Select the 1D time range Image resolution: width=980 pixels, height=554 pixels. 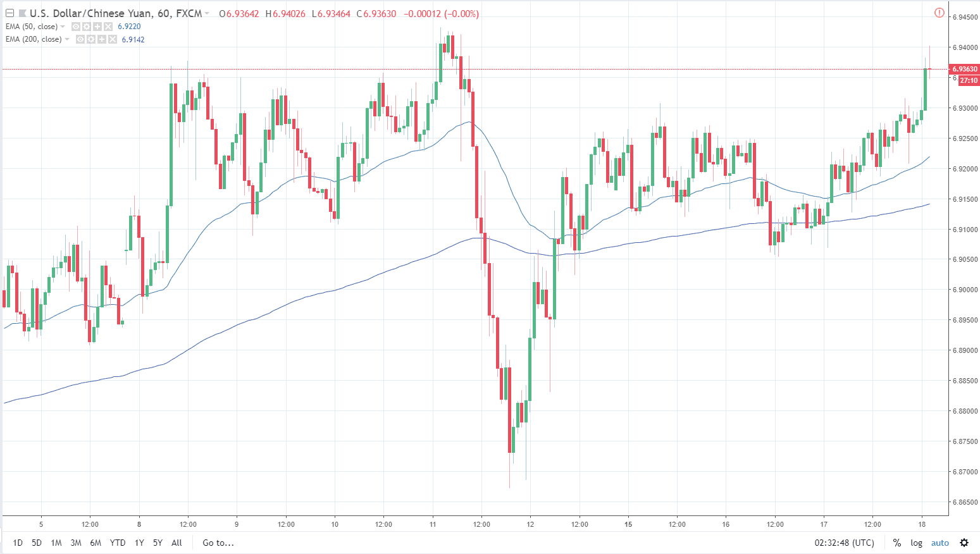point(18,543)
